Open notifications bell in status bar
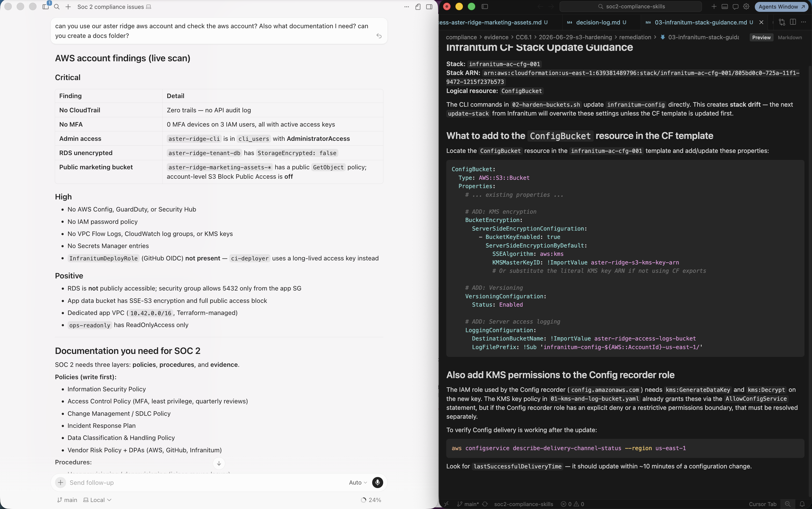Screen dimensions: 812x509 click(802, 504)
